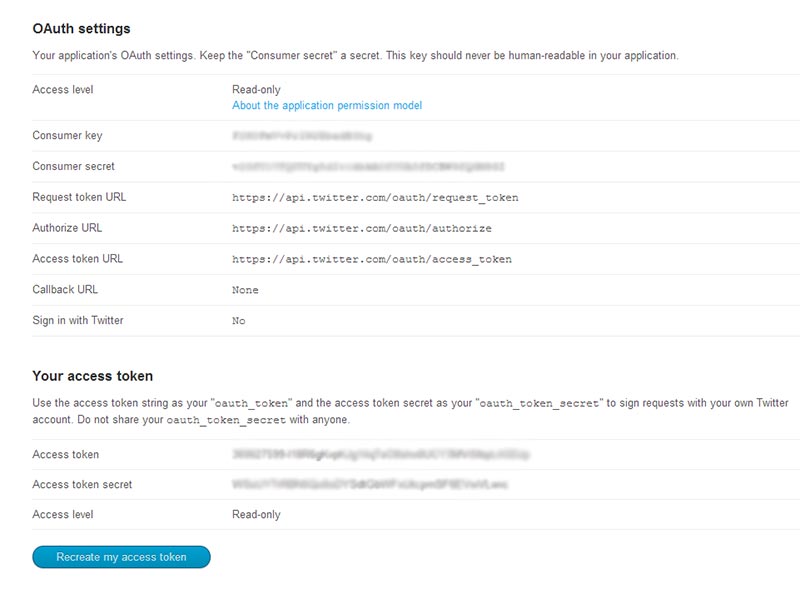Click the Authorize URL label
This screenshot has height=589, width=800.
point(67,228)
